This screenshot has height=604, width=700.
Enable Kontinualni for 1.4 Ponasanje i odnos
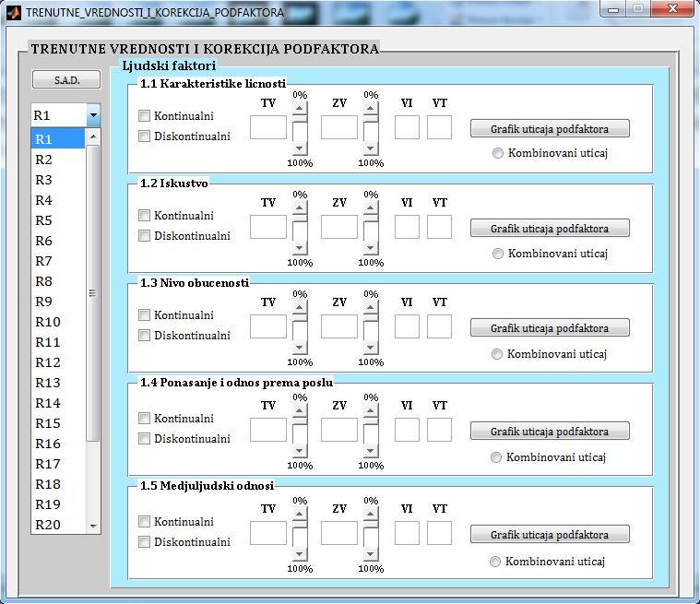(x=144, y=419)
